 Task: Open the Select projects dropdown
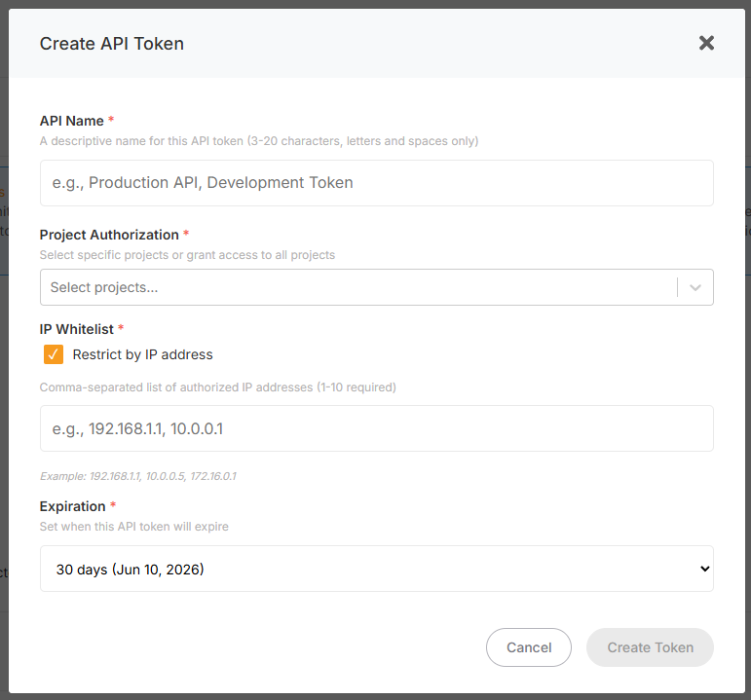(376, 287)
